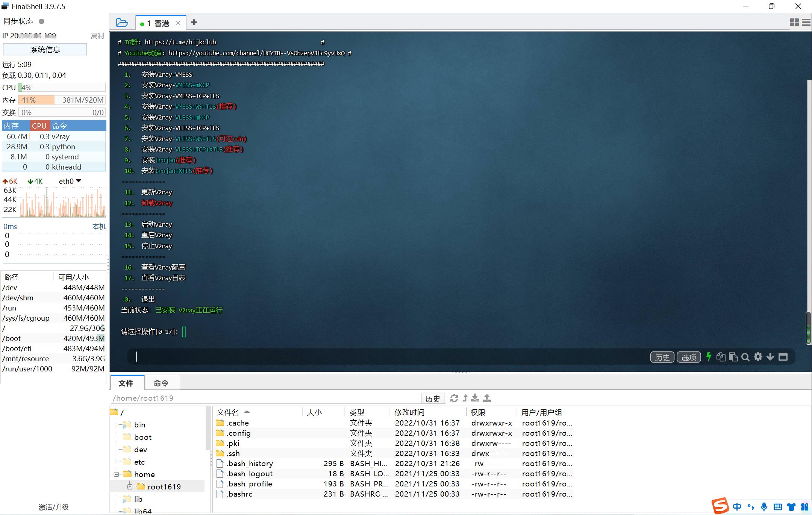Select the /mnt/resource disk row
The height and width of the screenshot is (515, 812).
coord(53,359)
